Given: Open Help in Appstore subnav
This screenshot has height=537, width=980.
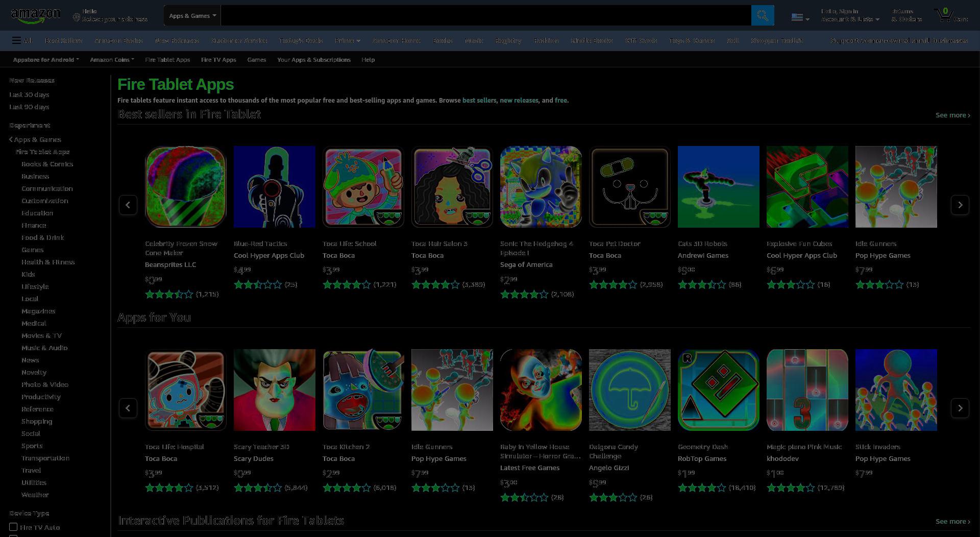Looking at the screenshot, I should click(x=368, y=60).
